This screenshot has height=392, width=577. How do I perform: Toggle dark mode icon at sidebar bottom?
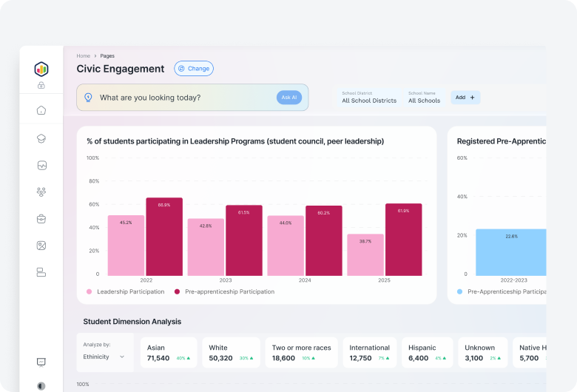pyautogui.click(x=41, y=385)
